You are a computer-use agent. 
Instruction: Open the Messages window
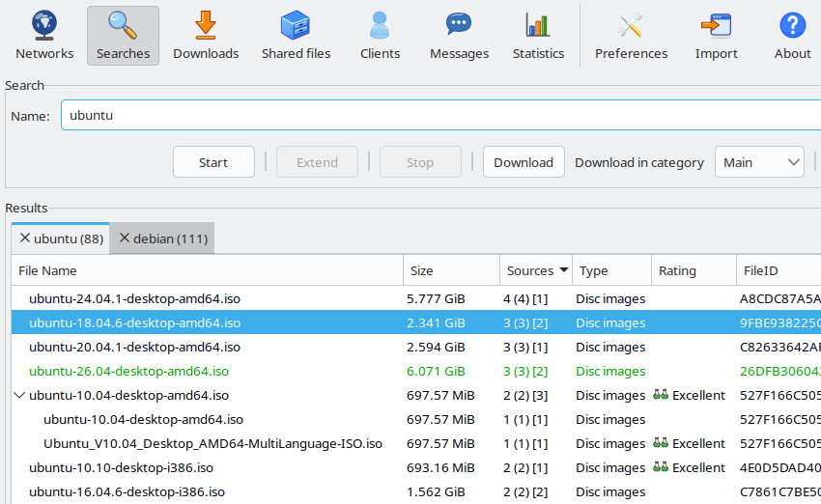pyautogui.click(x=459, y=36)
